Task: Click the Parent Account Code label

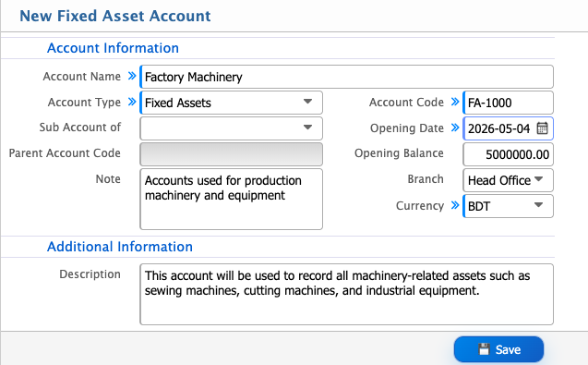Action: click(x=65, y=153)
